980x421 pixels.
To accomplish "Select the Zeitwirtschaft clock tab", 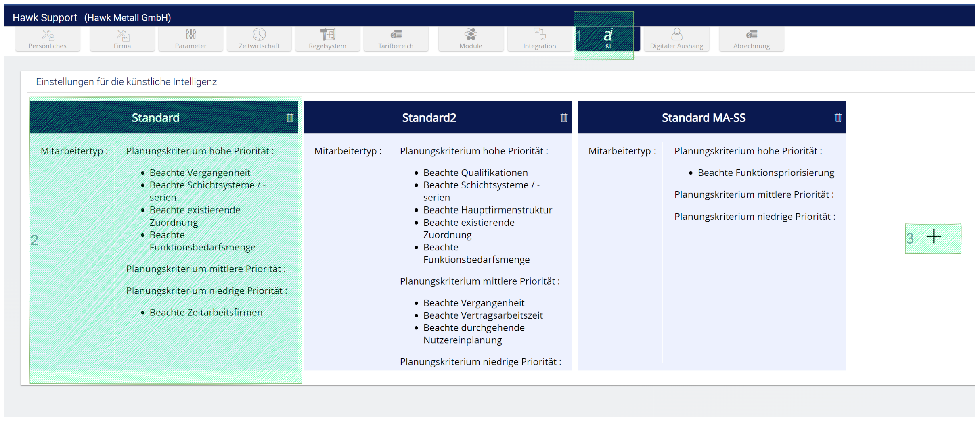I will [259, 39].
